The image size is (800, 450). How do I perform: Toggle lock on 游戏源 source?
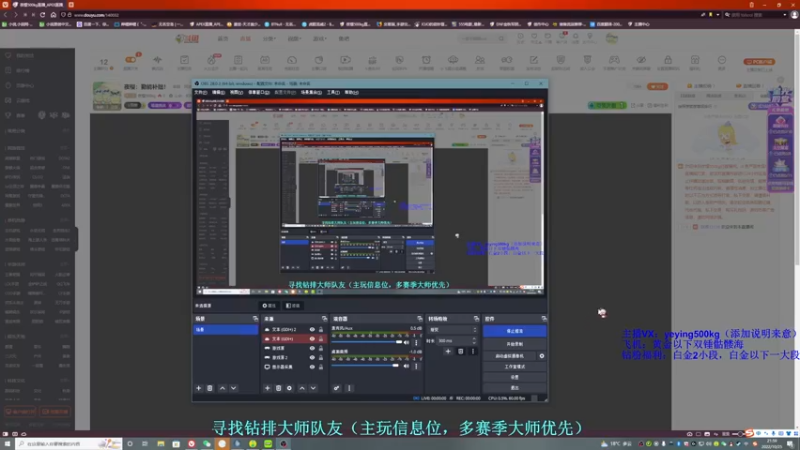tap(321, 348)
